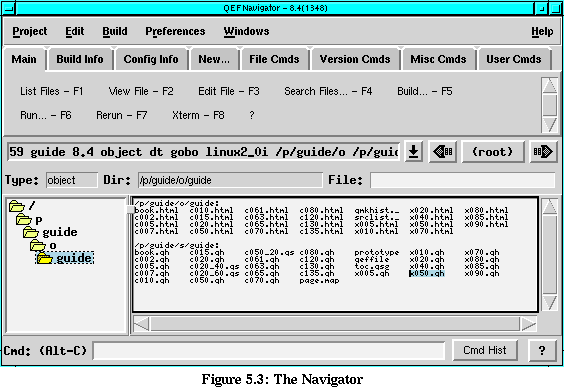564x389 pixels.
Task: Click the forward arrow navigation icon
Action: click(543, 151)
